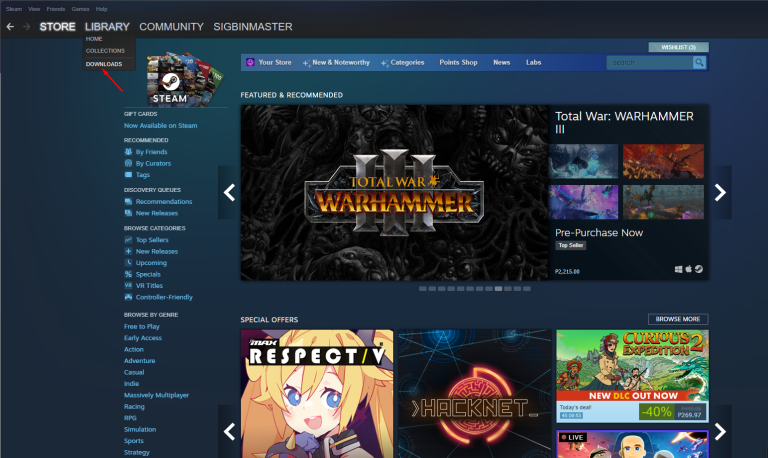Click the WISHLIST (3) button

tap(678, 47)
